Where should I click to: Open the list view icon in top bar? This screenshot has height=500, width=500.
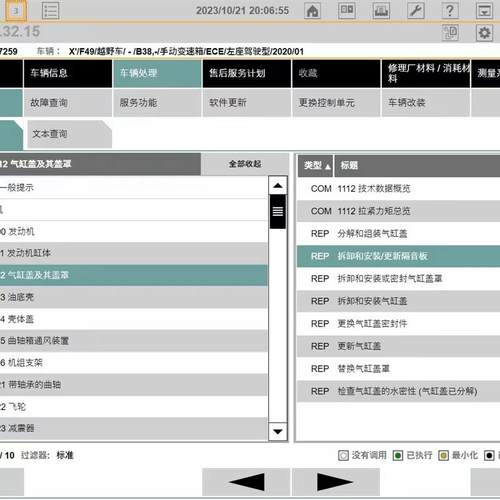click(50, 11)
